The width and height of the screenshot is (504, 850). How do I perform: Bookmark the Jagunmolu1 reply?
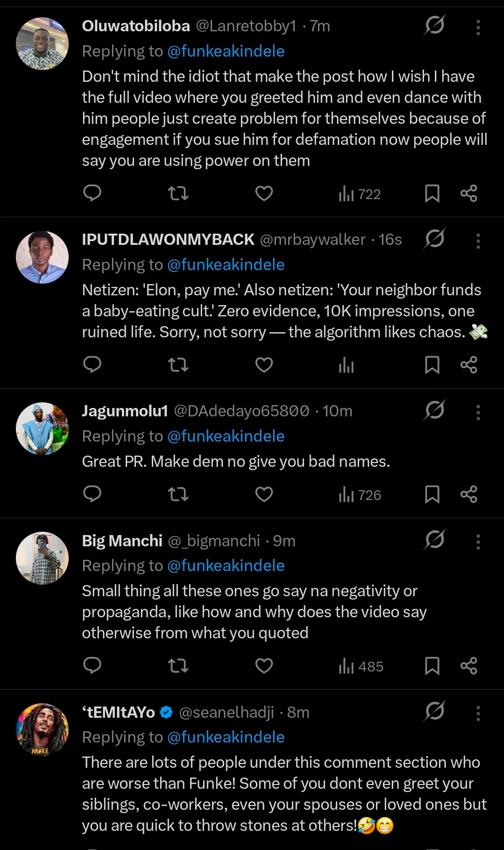[432, 494]
